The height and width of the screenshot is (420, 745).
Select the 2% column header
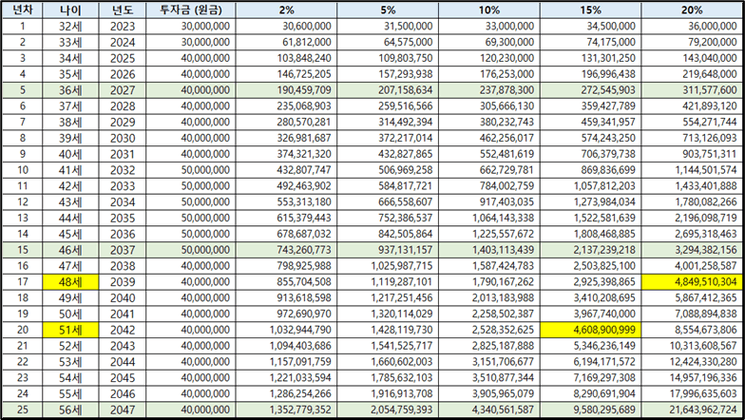coord(286,10)
